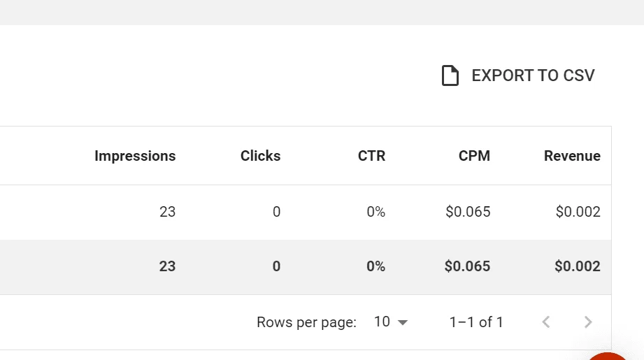This screenshot has width=644, height=360.
Task: Open the Rows per page dropdown
Action: [391, 322]
